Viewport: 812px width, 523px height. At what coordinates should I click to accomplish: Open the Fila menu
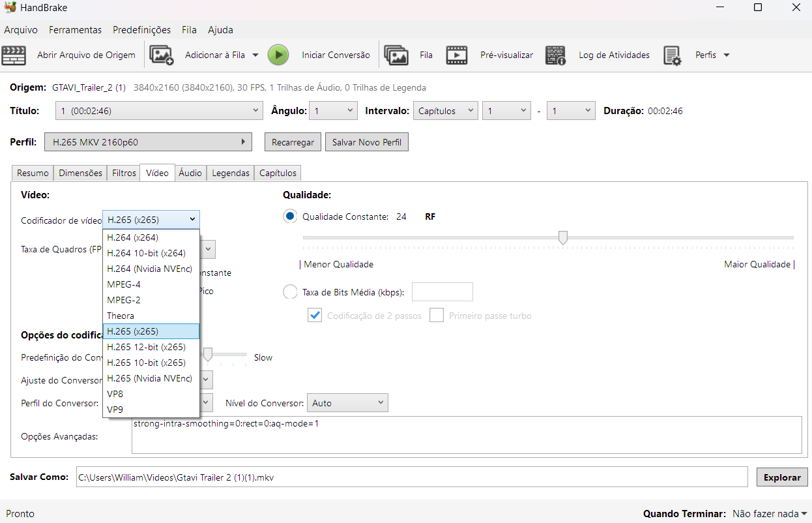[189, 30]
